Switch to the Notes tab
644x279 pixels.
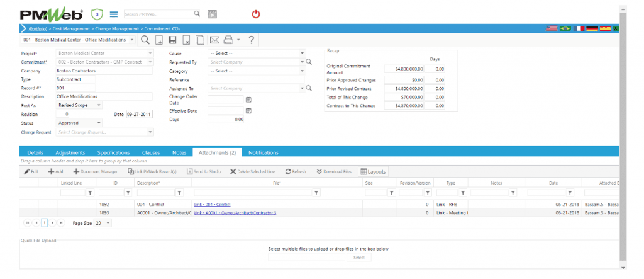[179, 152]
